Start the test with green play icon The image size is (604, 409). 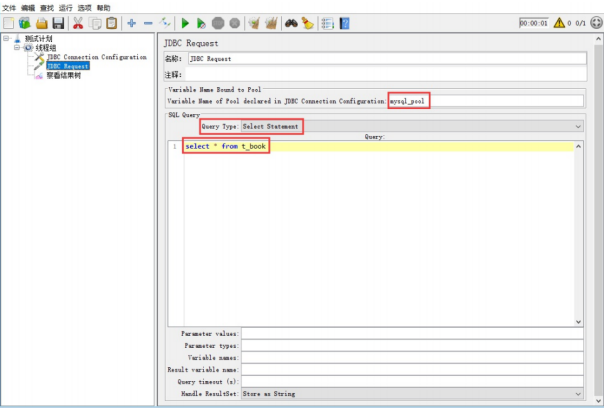tap(185, 23)
